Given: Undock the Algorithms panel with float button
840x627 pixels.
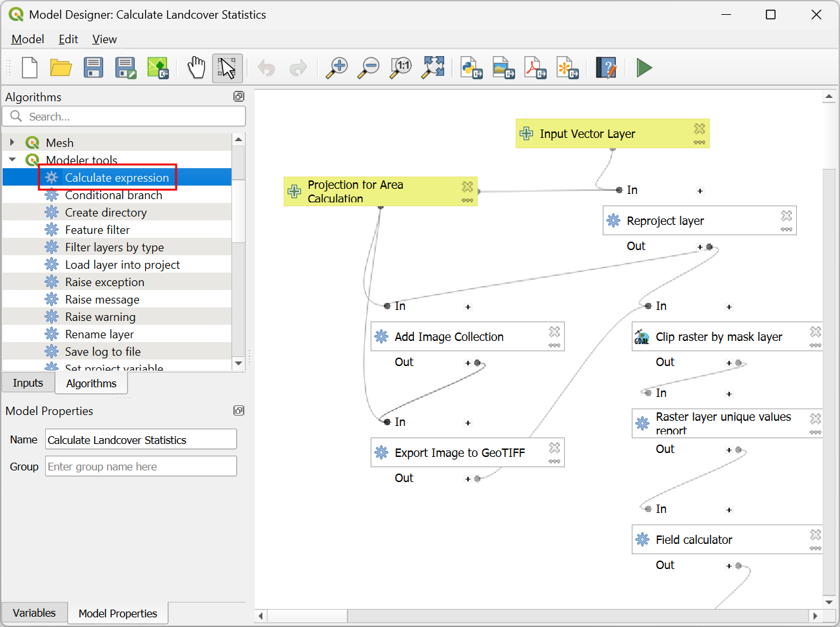Looking at the screenshot, I should click(x=239, y=97).
